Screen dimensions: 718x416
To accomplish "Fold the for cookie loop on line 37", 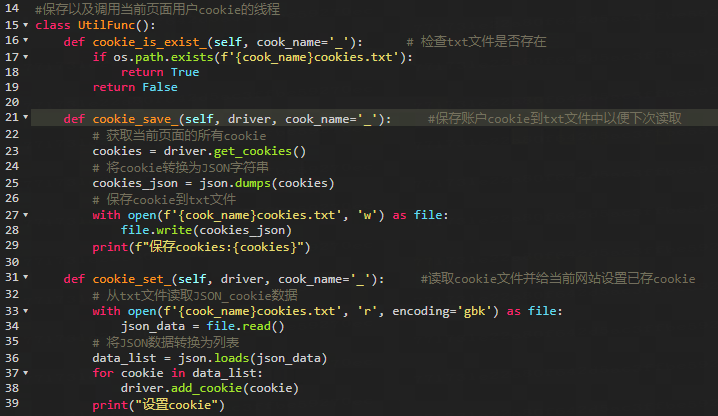I will point(26,373).
